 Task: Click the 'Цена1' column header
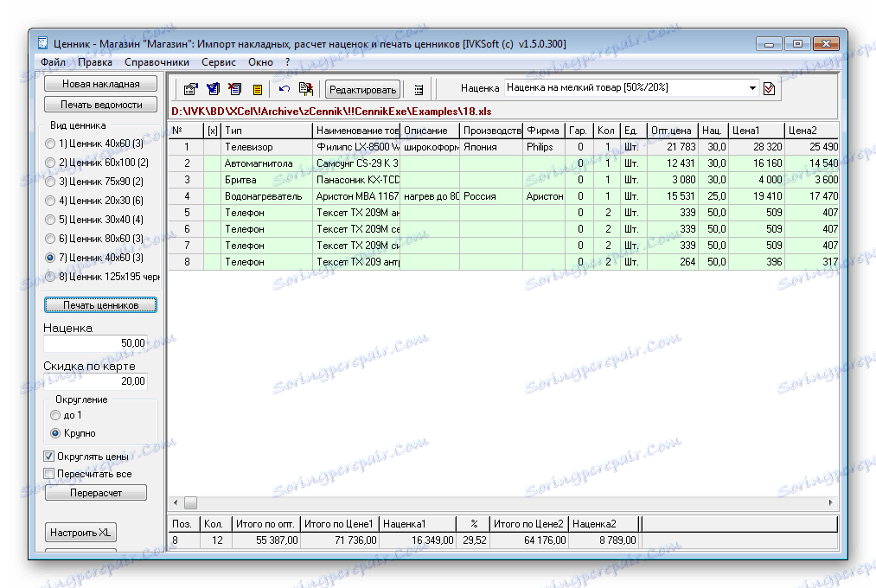coord(757,131)
